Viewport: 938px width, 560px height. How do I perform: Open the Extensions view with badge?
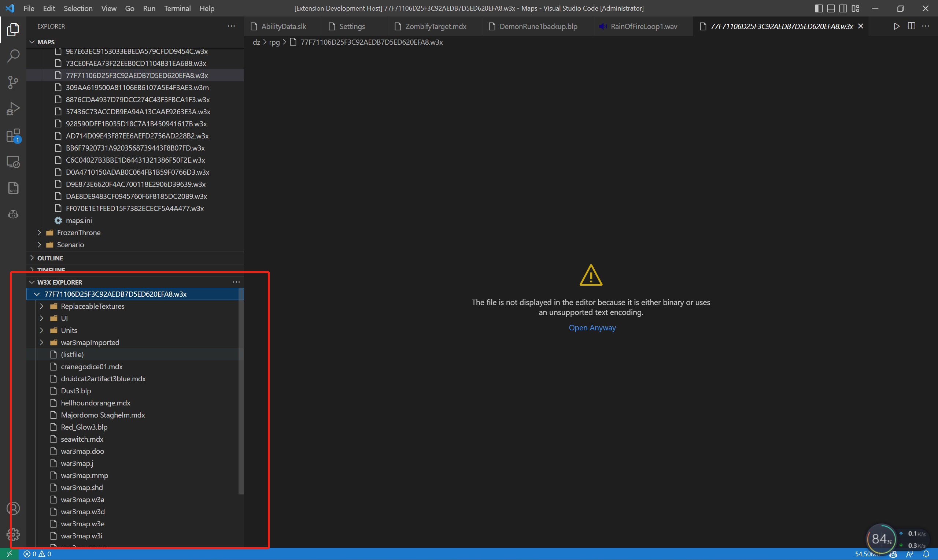point(13,136)
